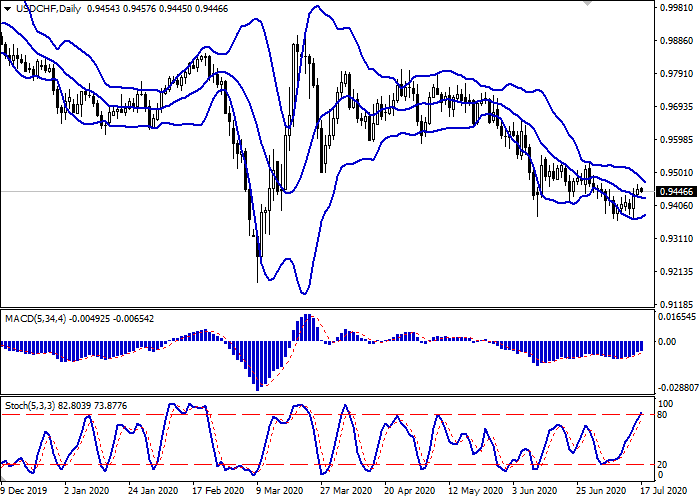
Task: Select the 2 Jan 2020 date label
Action: click(x=86, y=491)
